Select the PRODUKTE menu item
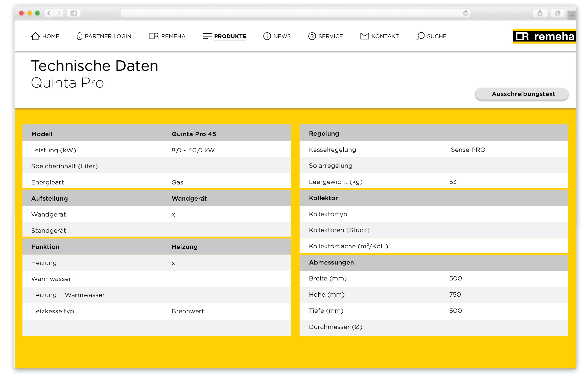Screen dimensions: 588x379 click(x=230, y=36)
